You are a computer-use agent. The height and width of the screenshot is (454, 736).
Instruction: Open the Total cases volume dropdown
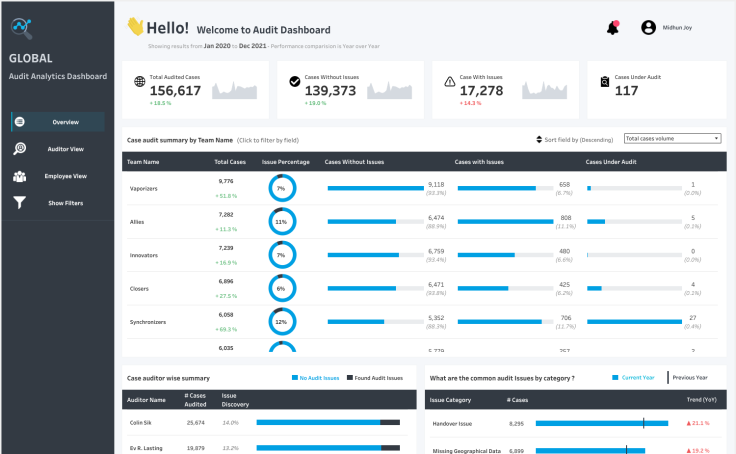click(x=672, y=138)
